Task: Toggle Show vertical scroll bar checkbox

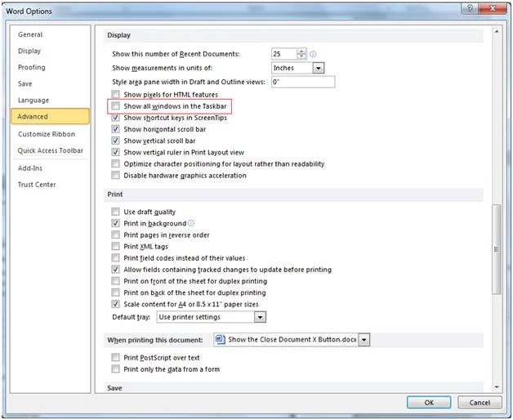Action: [115, 141]
